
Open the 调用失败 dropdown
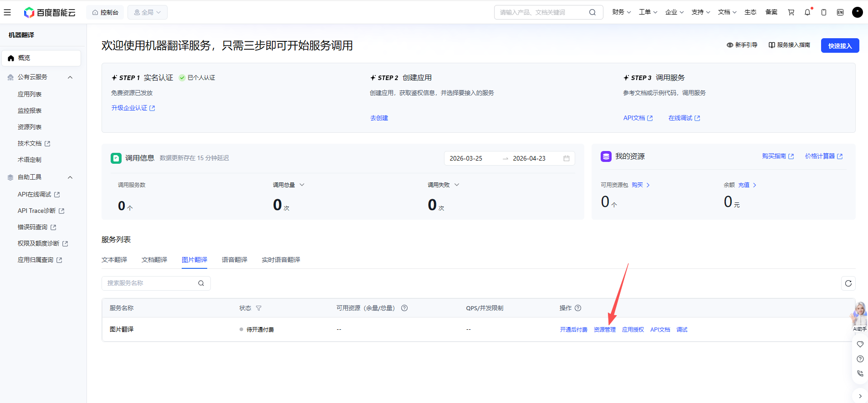443,185
